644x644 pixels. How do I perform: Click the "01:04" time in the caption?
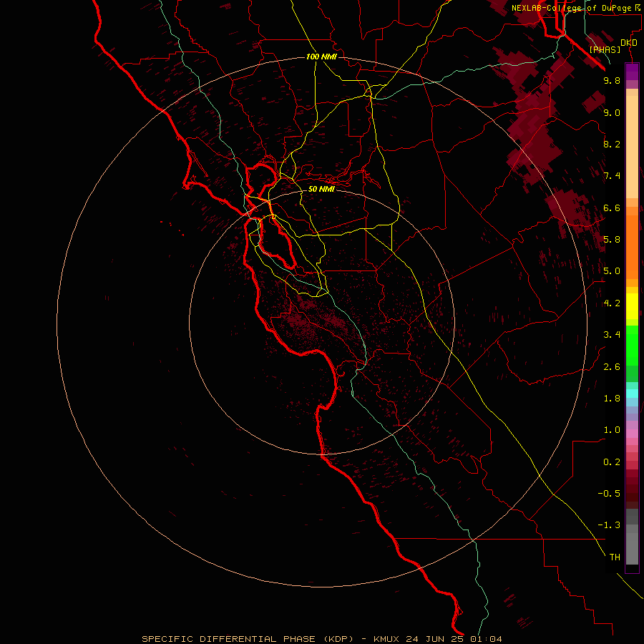(487, 639)
